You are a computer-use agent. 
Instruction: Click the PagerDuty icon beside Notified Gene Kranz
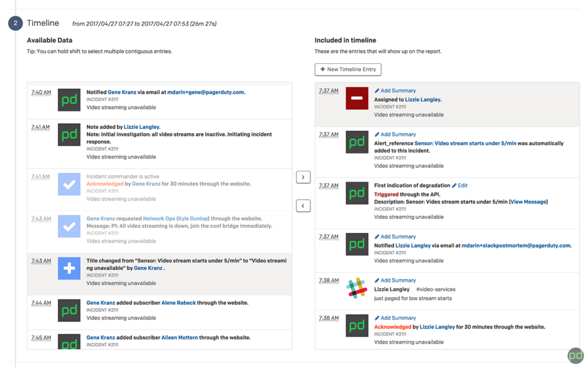[x=69, y=100]
